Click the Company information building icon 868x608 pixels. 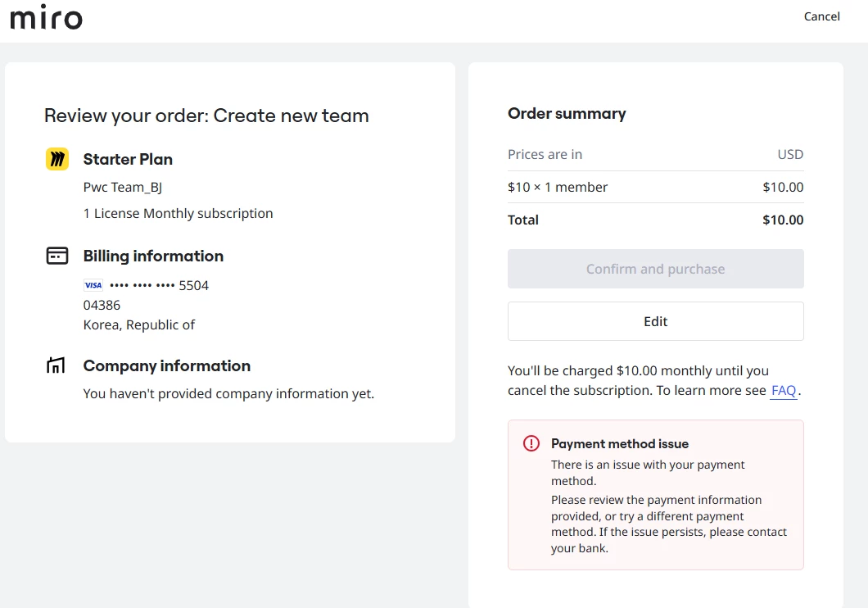(x=56, y=365)
